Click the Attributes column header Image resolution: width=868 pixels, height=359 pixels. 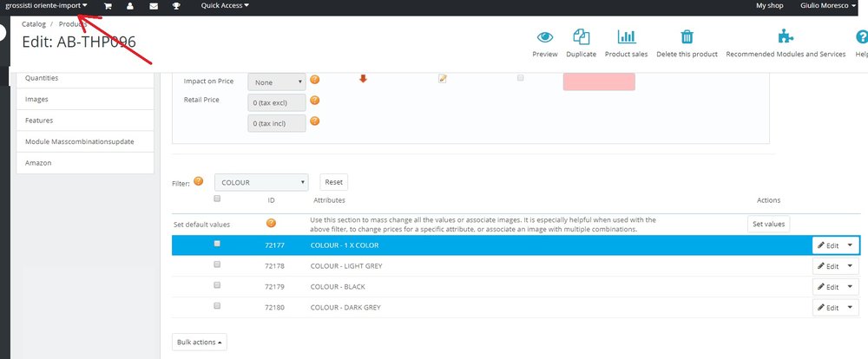point(329,200)
